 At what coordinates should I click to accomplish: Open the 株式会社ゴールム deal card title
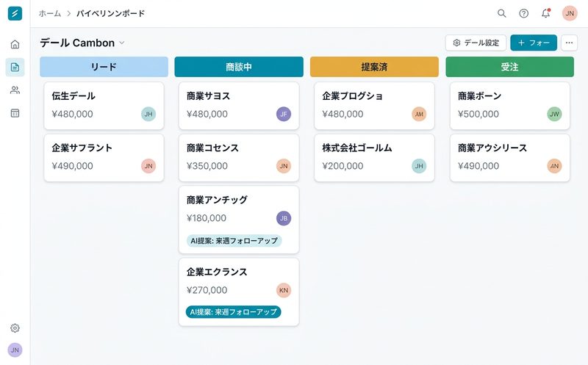(x=357, y=148)
